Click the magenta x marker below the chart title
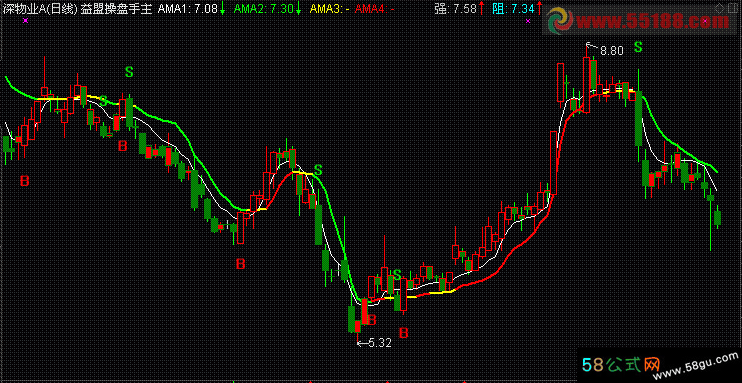Screen dimensions: 742x383 25,20
